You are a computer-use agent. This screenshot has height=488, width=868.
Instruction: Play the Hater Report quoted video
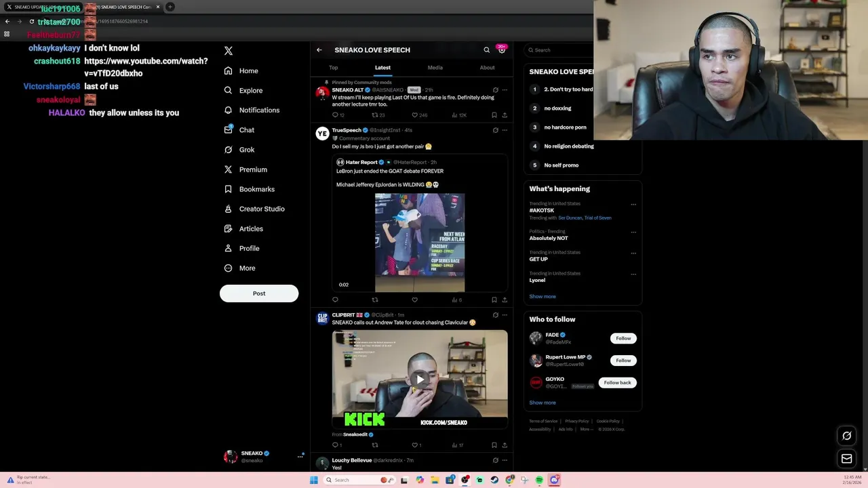[x=420, y=243]
